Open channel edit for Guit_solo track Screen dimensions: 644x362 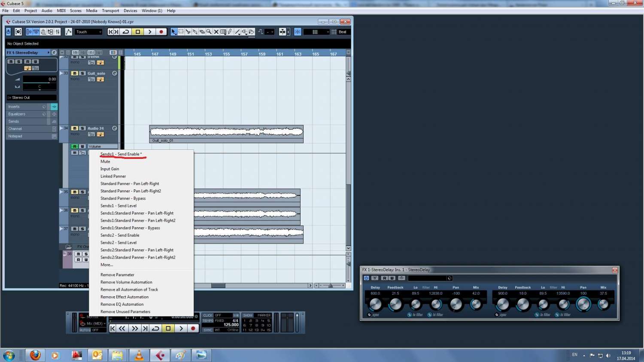(115, 73)
